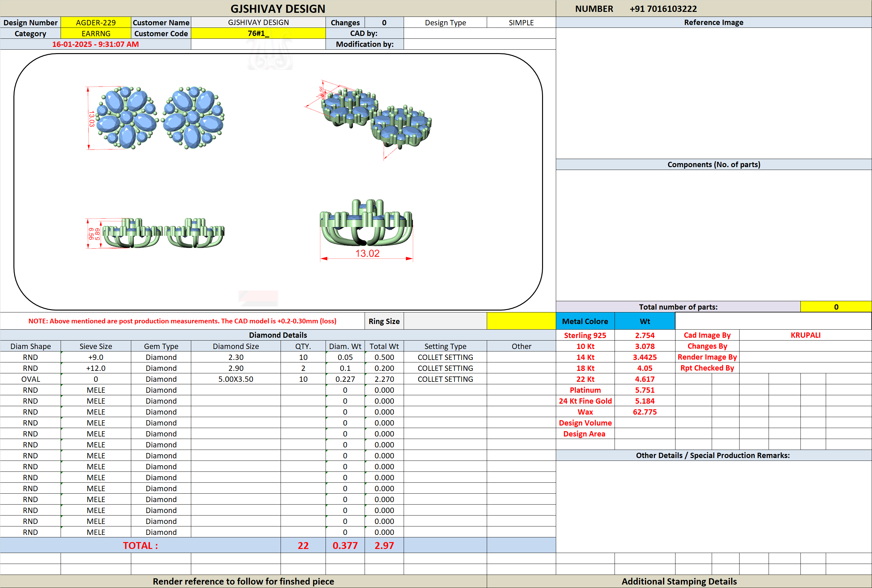Click Diam. Wt value 0.227
This screenshot has height=588, width=872.
(x=345, y=379)
